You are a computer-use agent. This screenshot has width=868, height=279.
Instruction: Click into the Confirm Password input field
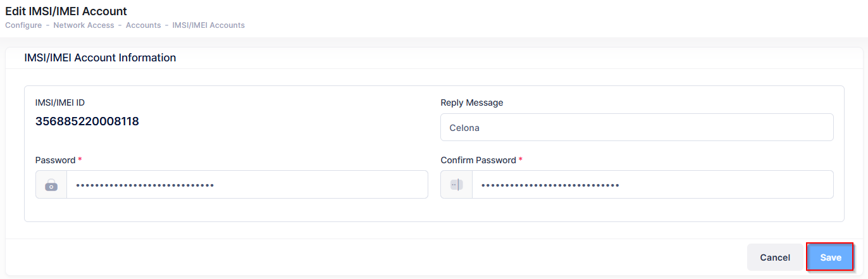(652, 185)
